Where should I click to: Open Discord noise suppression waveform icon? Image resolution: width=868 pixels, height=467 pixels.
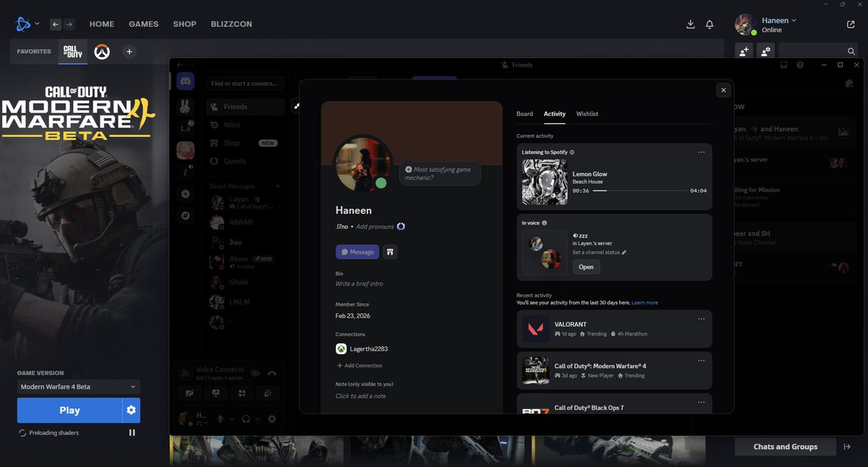click(255, 374)
